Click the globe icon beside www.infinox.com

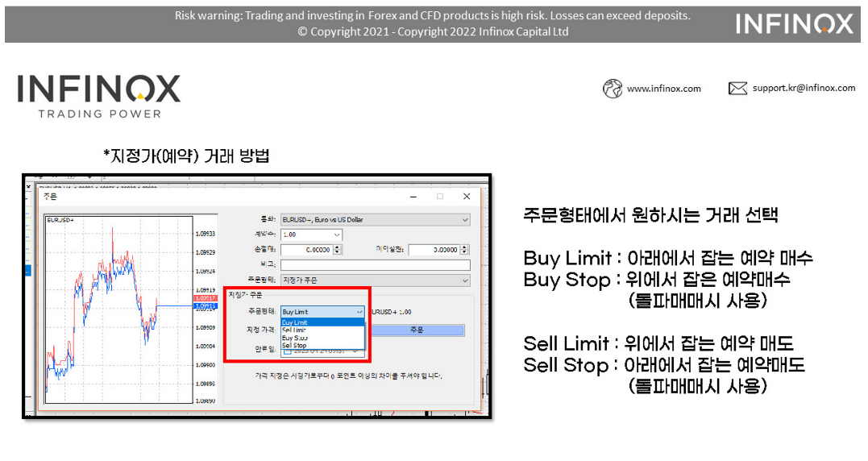(x=613, y=89)
